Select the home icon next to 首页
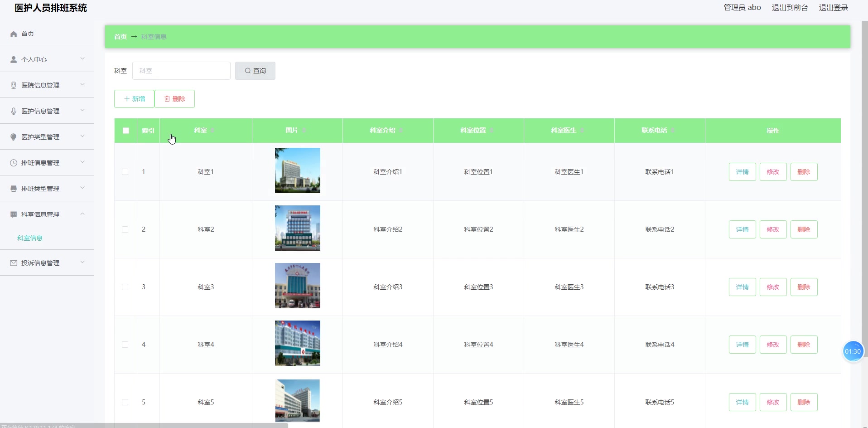 (14, 34)
